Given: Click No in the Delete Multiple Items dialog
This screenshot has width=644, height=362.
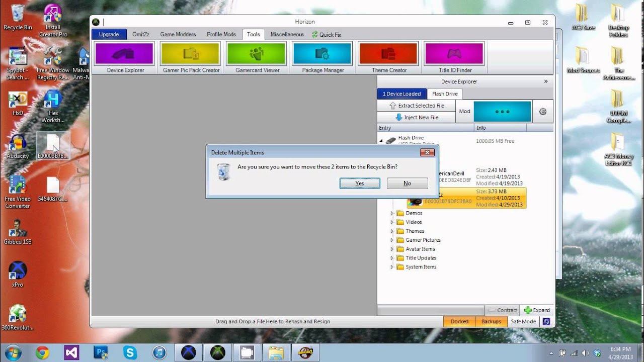Looking at the screenshot, I should pyautogui.click(x=408, y=184).
